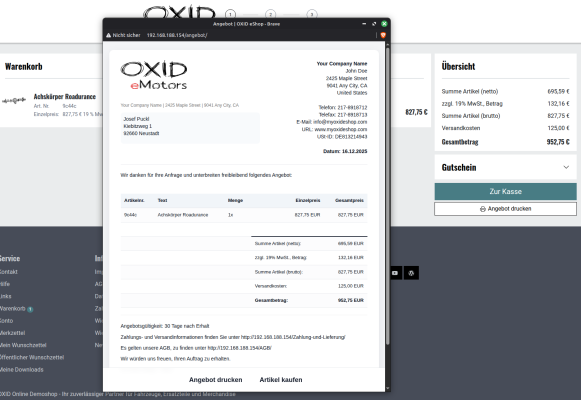Click the address bar URL 192.168.188.154/angebot/
The image size is (581, 400).
(177, 35)
